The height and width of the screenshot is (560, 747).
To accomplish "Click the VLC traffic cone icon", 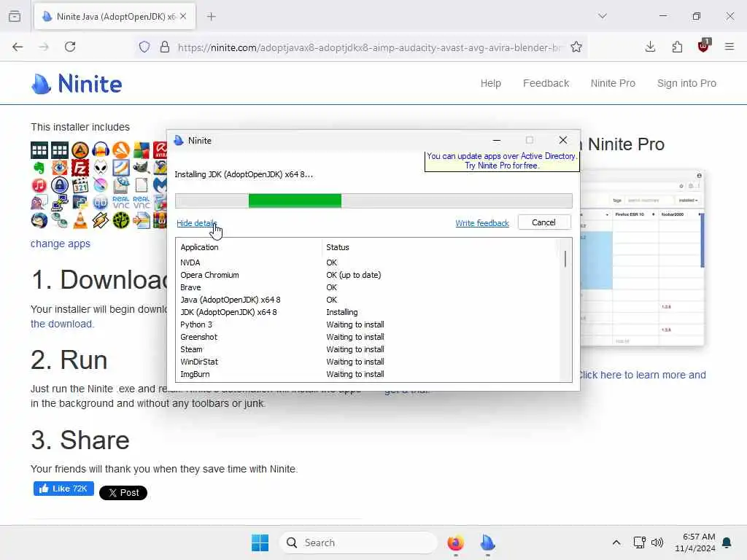I will point(80,220).
